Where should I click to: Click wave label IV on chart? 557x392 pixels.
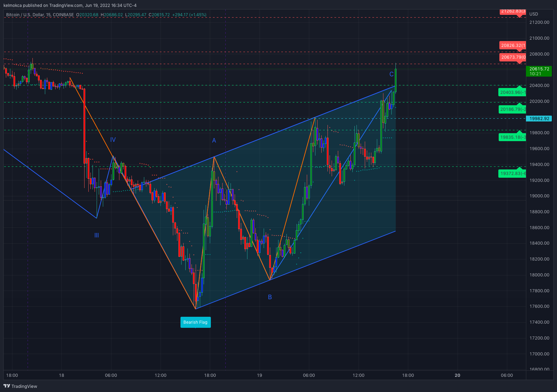(x=113, y=140)
